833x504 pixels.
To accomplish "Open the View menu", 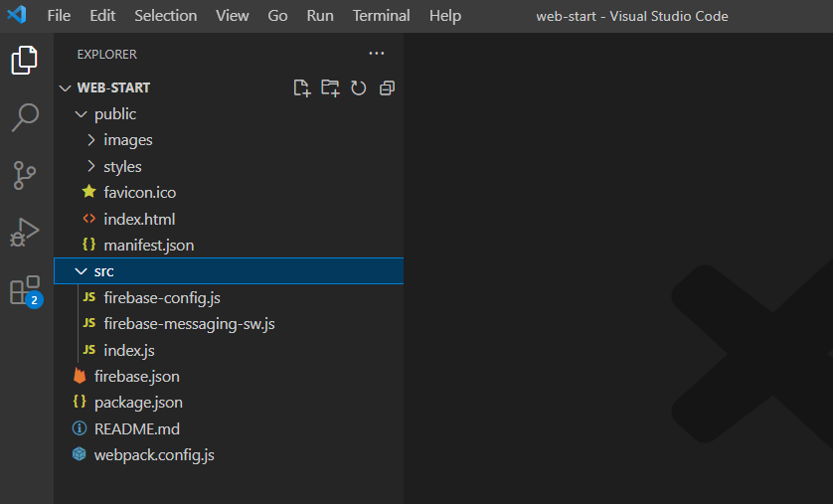I will point(233,15).
